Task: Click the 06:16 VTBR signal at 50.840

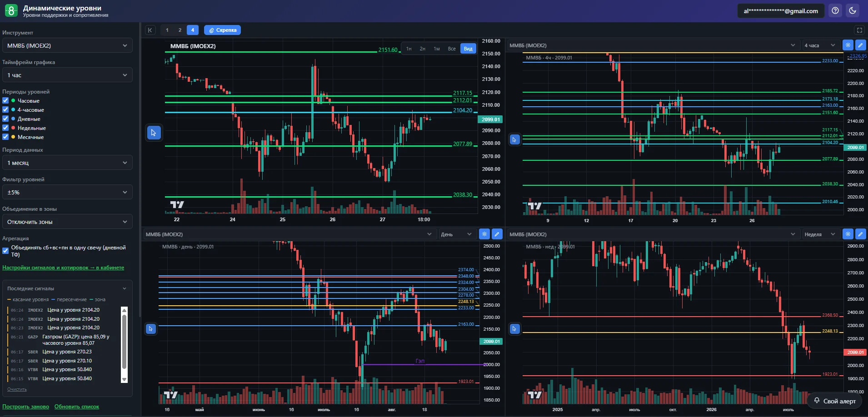Action: click(x=64, y=370)
